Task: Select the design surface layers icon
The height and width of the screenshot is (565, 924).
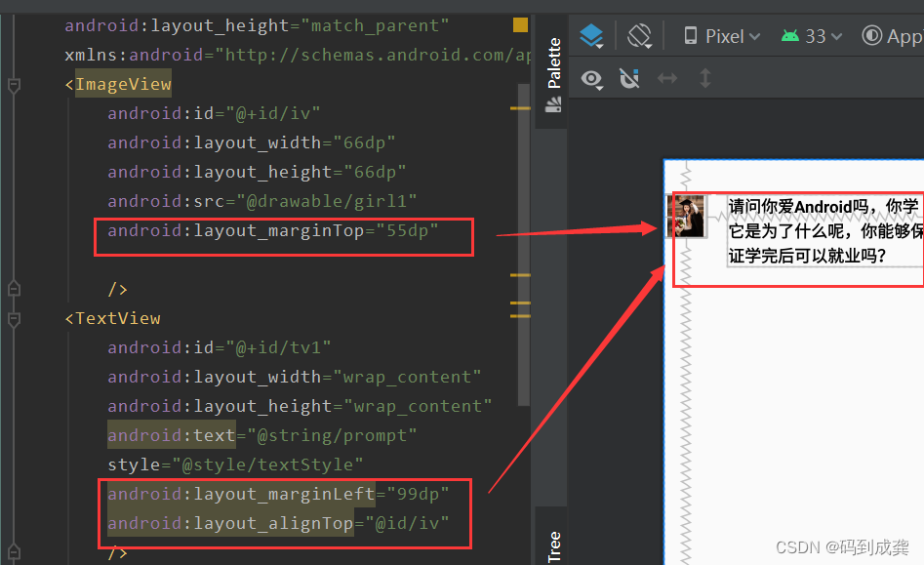Action: tap(592, 33)
